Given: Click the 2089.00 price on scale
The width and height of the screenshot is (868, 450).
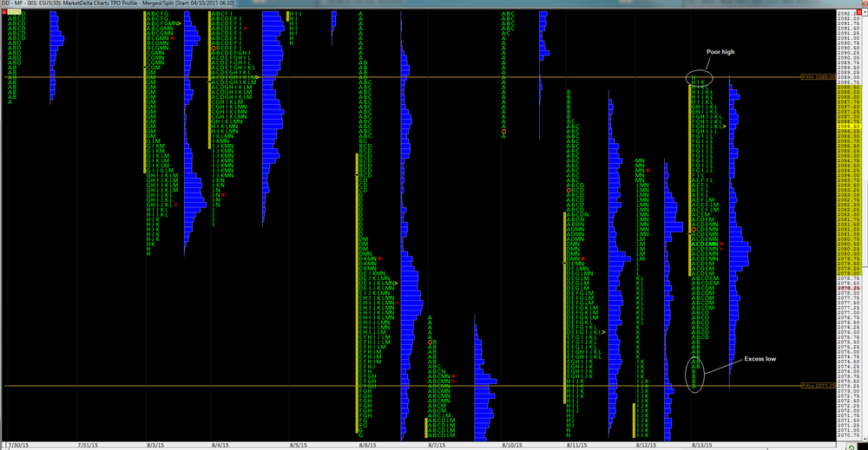Looking at the screenshot, I should click(x=849, y=77).
